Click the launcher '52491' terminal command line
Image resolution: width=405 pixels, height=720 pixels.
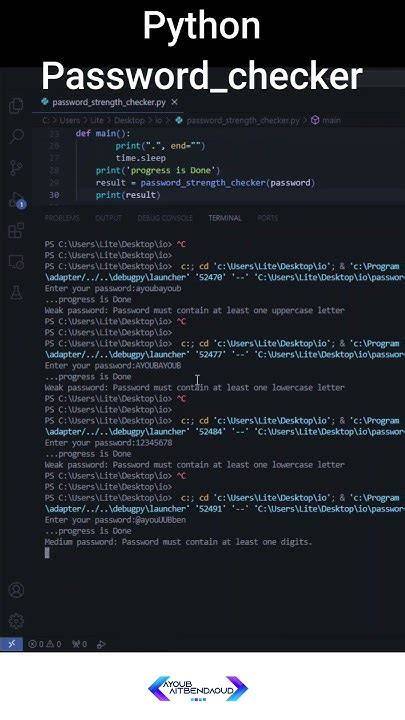coord(225,509)
